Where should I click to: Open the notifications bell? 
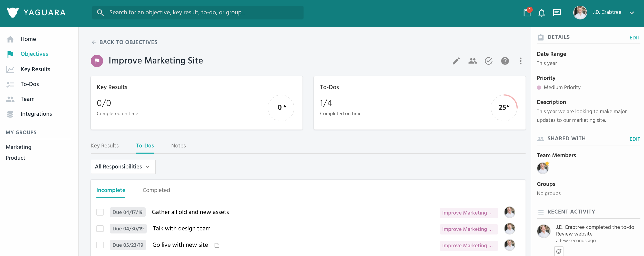coord(542,13)
